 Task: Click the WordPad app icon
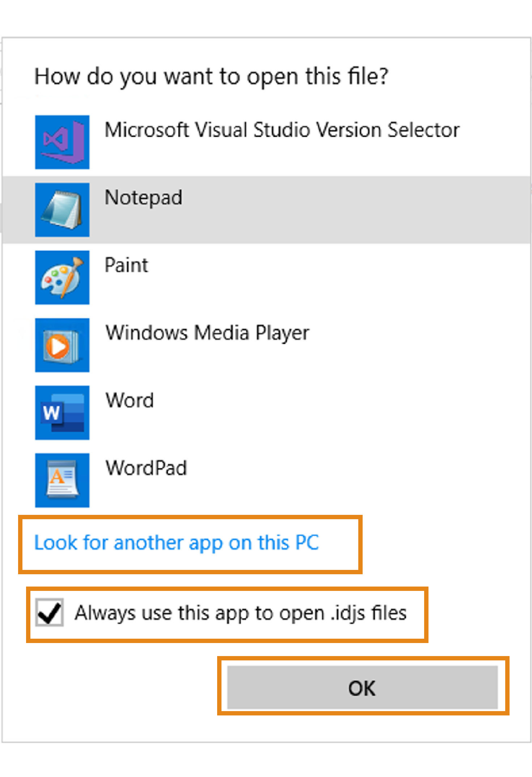(x=62, y=480)
